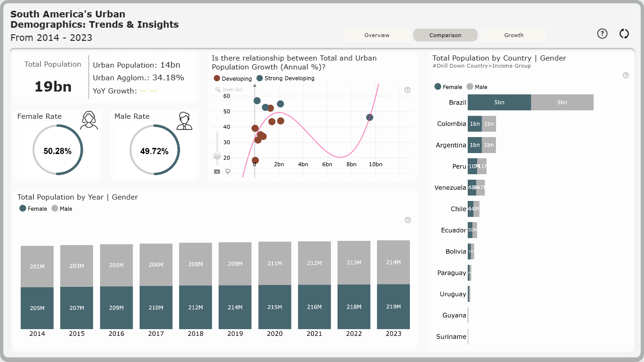Screen dimensions: 644x362
Task: Open help icon for Population by Country chart
Action: coord(626,76)
